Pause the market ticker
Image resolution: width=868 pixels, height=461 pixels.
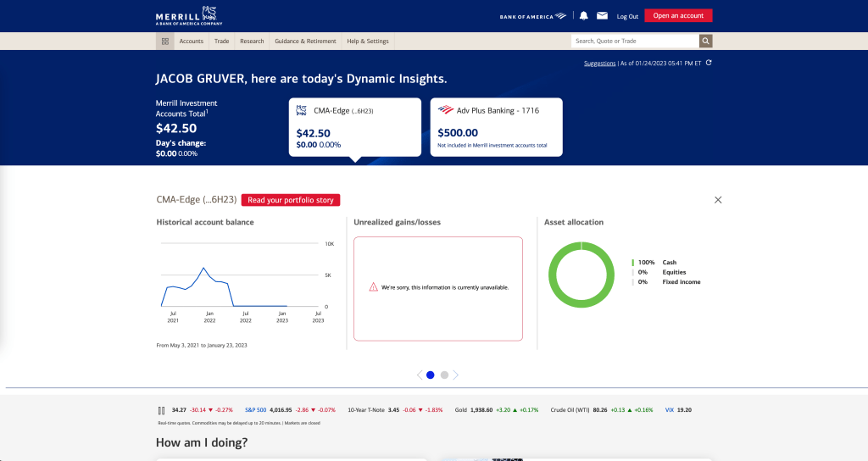[161, 409]
